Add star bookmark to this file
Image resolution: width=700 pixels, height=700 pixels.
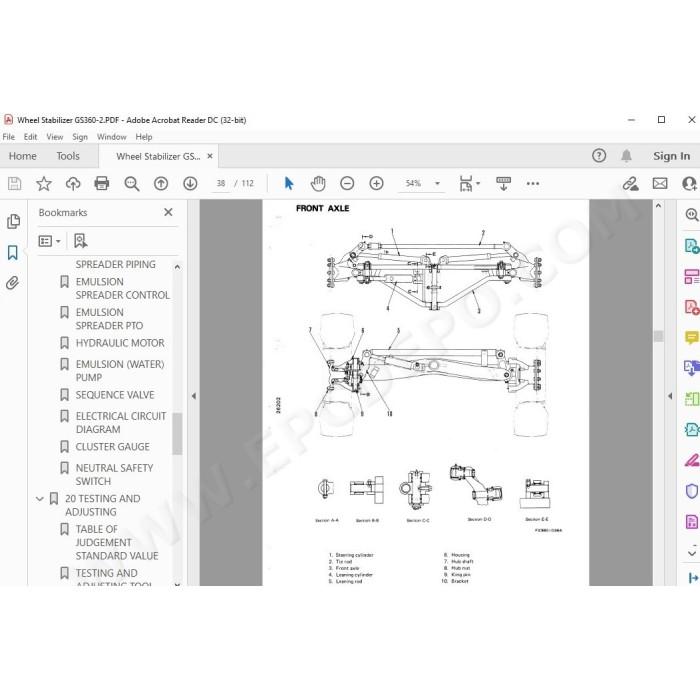tap(44, 183)
